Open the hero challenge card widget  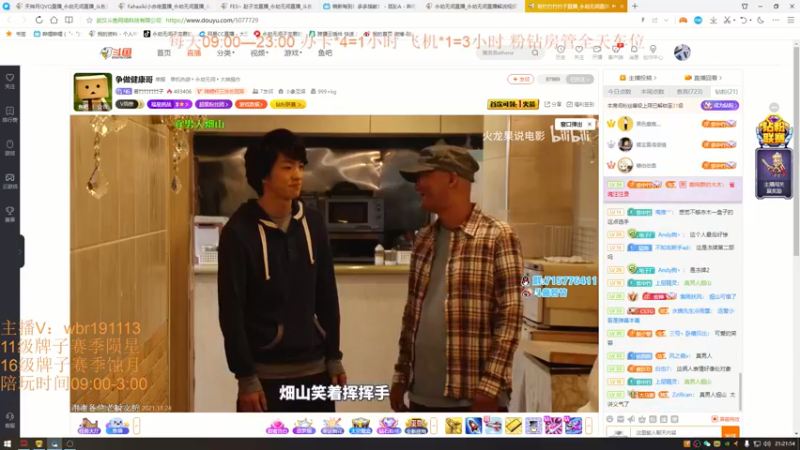tap(774, 173)
